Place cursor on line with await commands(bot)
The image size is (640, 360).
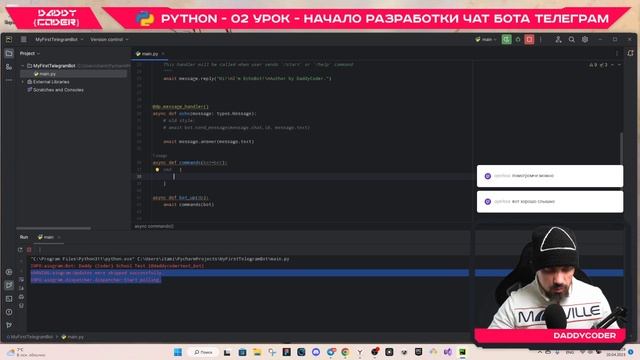click(189, 204)
